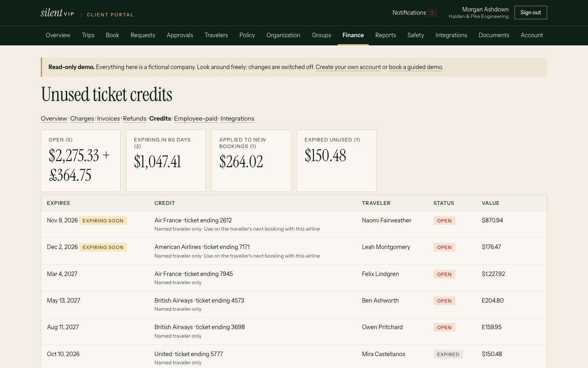The width and height of the screenshot is (588, 368).
Task: Click the Mar 4, 2027 expiry date
Action: pos(62,274)
